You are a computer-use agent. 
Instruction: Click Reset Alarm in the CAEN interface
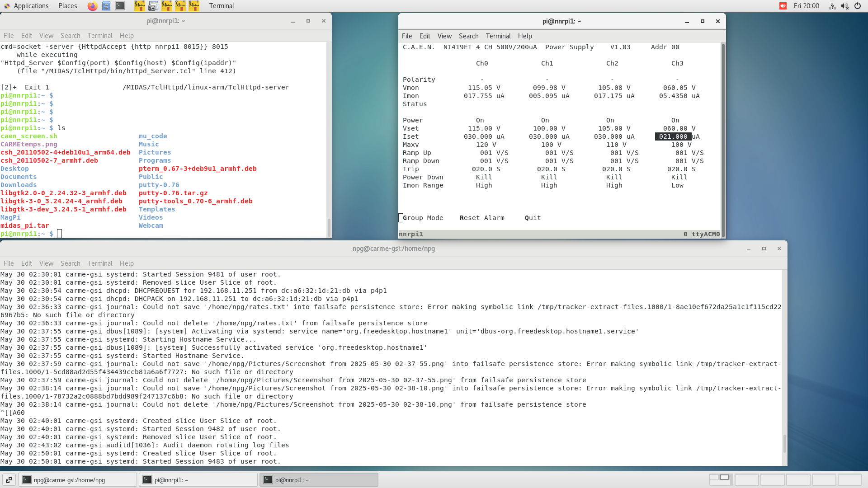(x=482, y=218)
